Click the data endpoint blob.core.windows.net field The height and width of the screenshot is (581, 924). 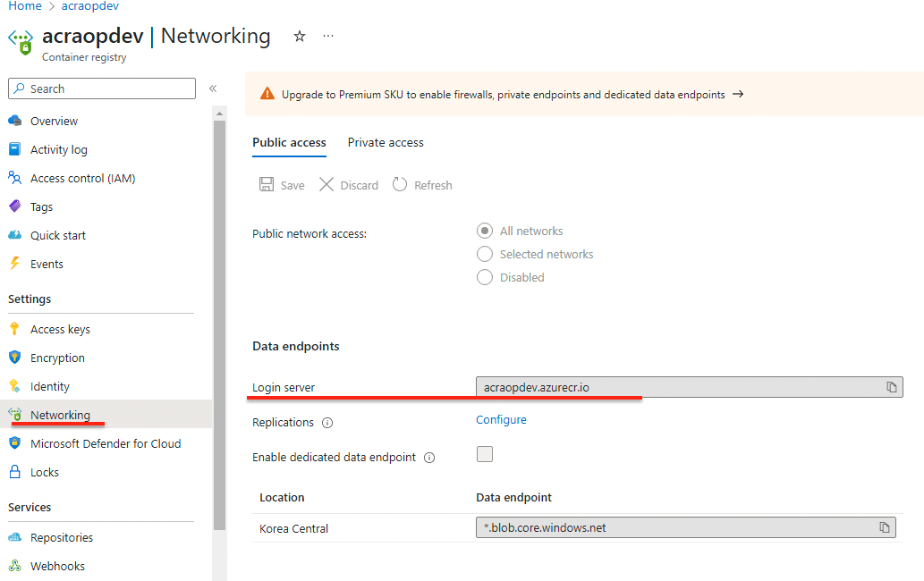tap(686, 527)
